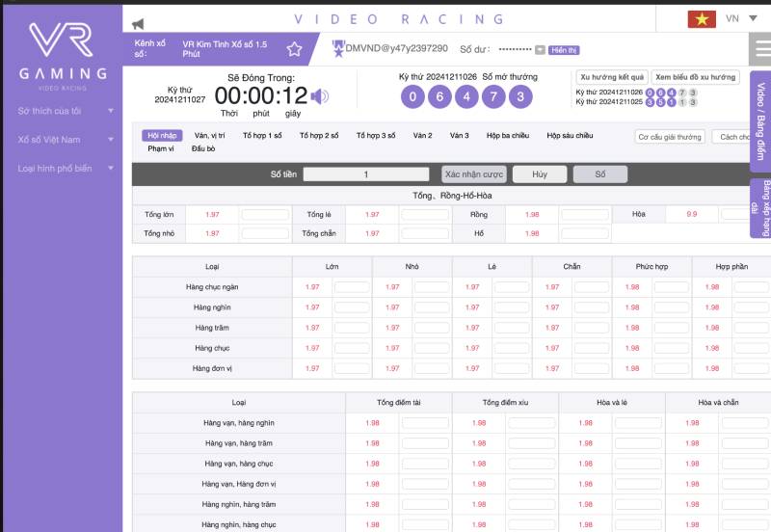Select the Hội nhập tab

pyautogui.click(x=161, y=136)
